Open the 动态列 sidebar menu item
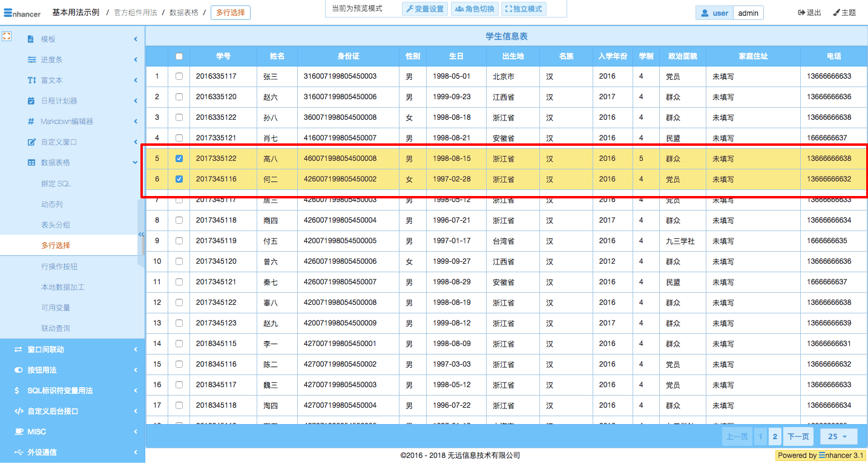This screenshot has height=464, width=868. pos(52,204)
